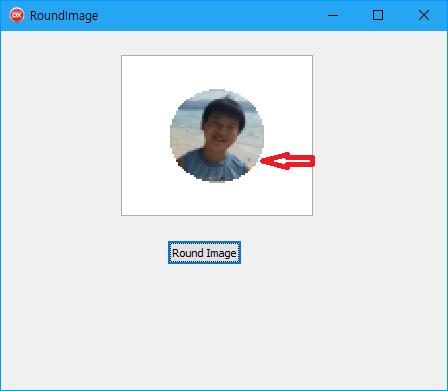Click the dark hair in the round photo
The width and height of the screenshot is (448, 391).
point(223,109)
